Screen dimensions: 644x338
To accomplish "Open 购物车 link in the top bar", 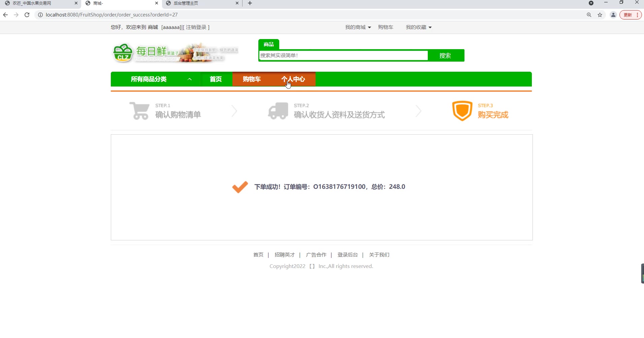I will 386,27.
